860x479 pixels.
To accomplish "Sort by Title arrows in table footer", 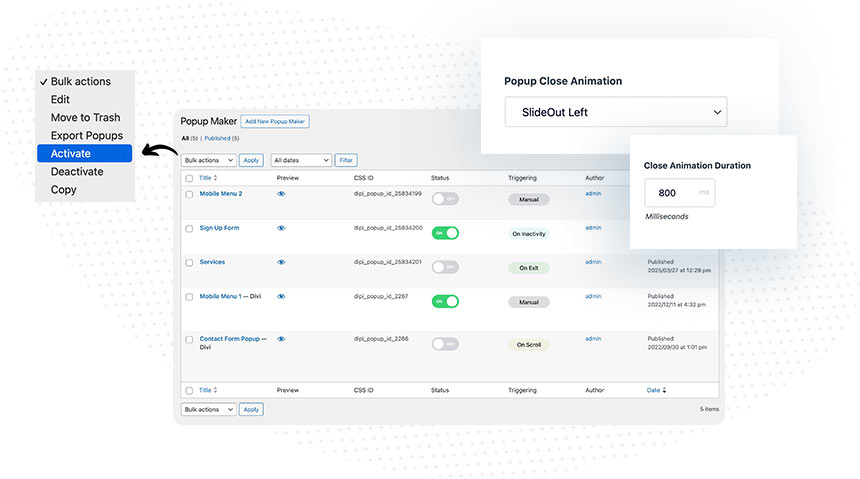I will click(216, 390).
